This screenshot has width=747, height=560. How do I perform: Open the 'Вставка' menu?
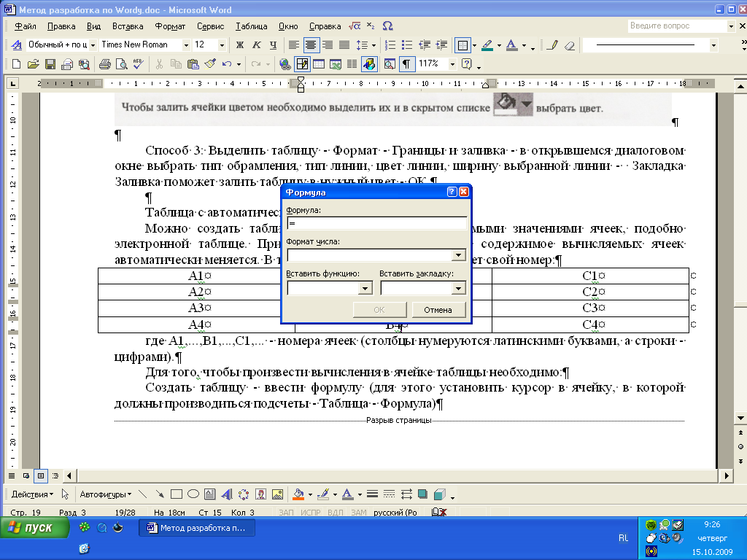[128, 26]
